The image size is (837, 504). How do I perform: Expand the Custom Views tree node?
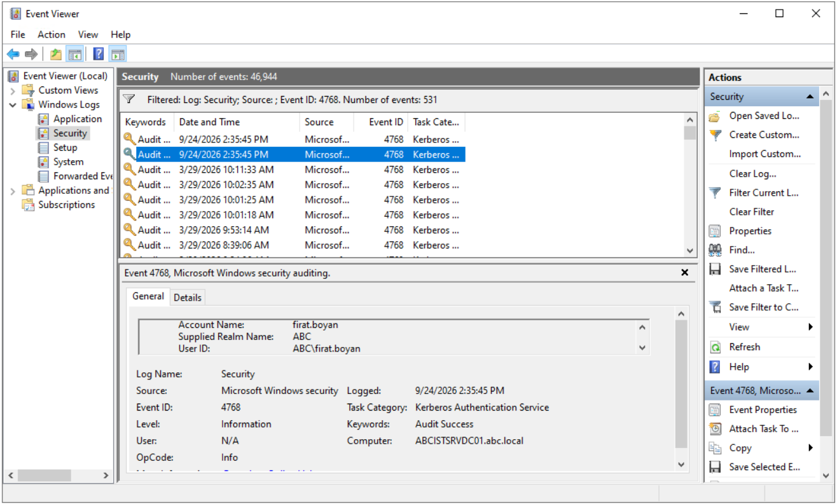[13, 90]
